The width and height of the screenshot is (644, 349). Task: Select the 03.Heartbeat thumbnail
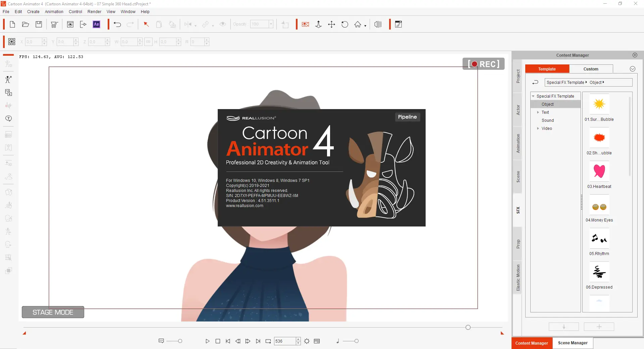[599, 171]
